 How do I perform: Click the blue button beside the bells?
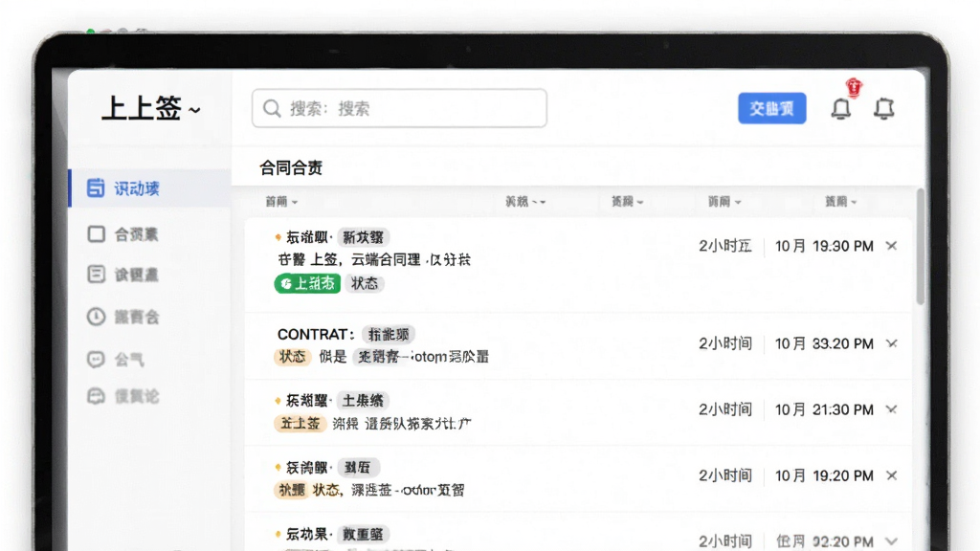point(772,108)
